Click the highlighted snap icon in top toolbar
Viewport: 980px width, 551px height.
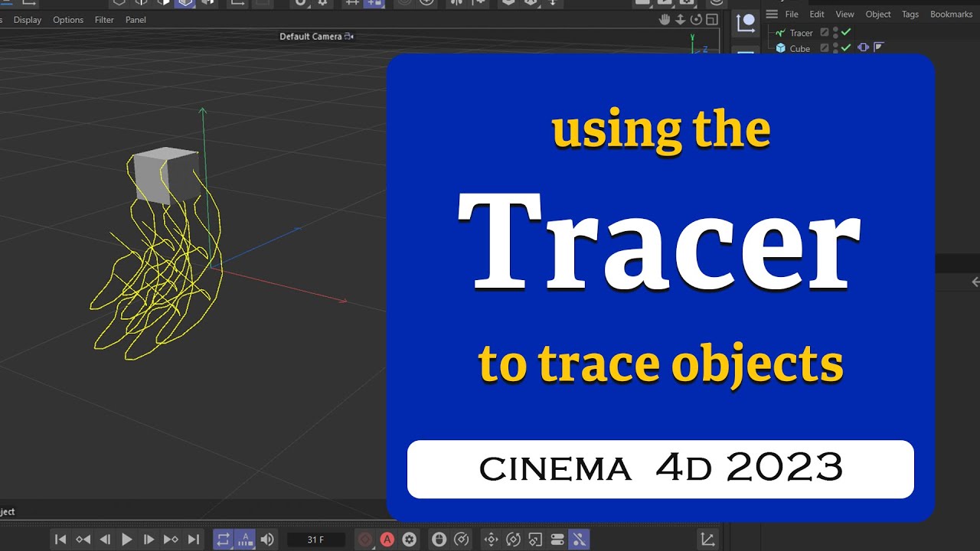pos(374,2)
